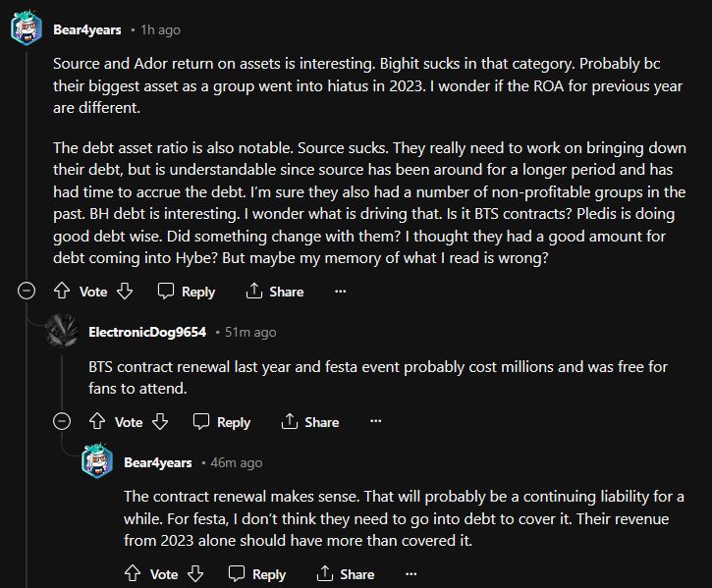
Task: Collapse ElectronicDog9654's reply thread
Action: (63, 422)
